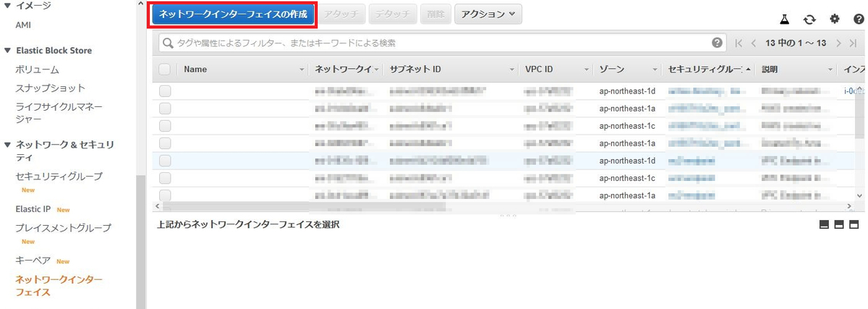This screenshot has width=868, height=309.
Task: Open ゾーン column dropdown arrow
Action: click(655, 70)
